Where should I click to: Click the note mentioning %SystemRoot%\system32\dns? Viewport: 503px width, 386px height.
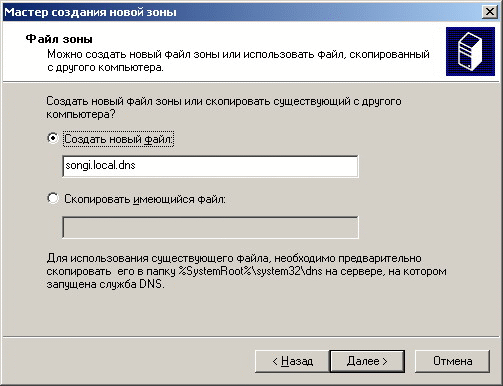click(246, 271)
